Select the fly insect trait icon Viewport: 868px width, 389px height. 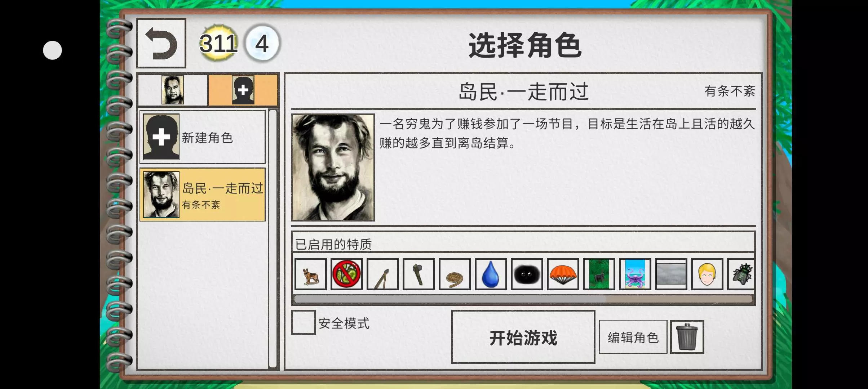[x=741, y=274]
